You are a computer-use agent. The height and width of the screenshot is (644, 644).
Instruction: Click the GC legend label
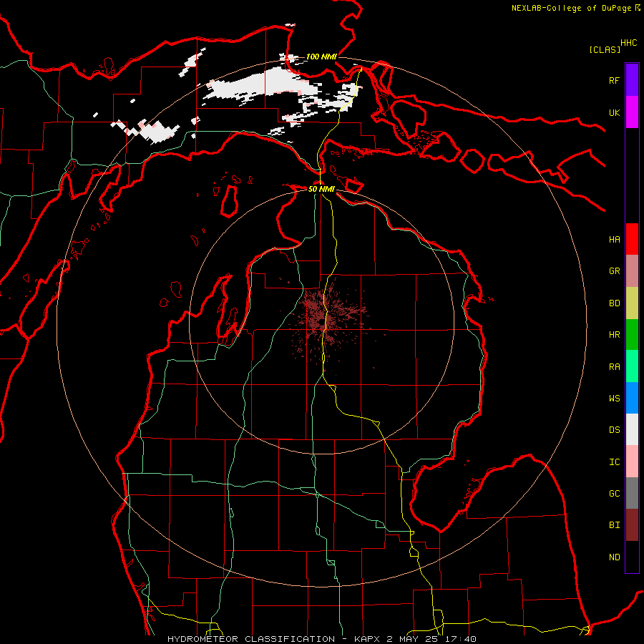pyautogui.click(x=615, y=494)
